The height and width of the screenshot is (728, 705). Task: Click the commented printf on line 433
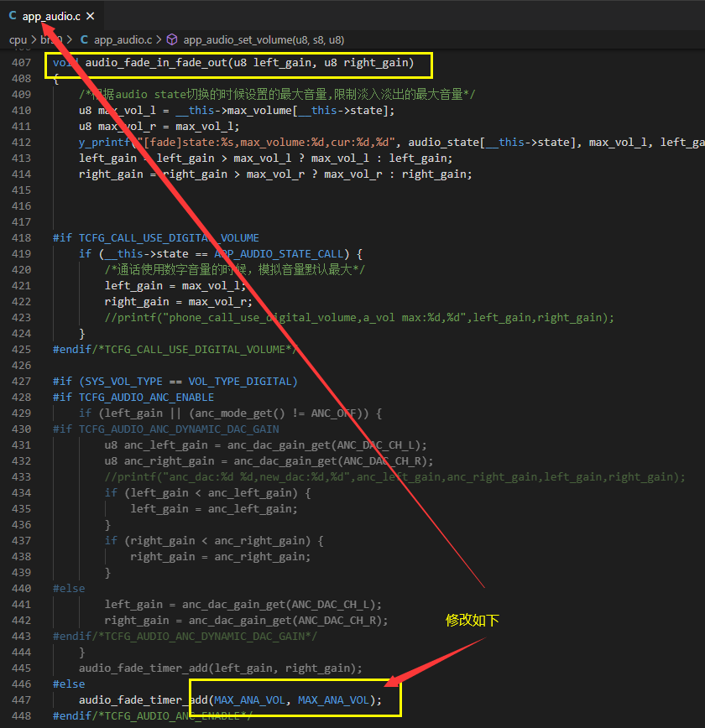(x=395, y=477)
